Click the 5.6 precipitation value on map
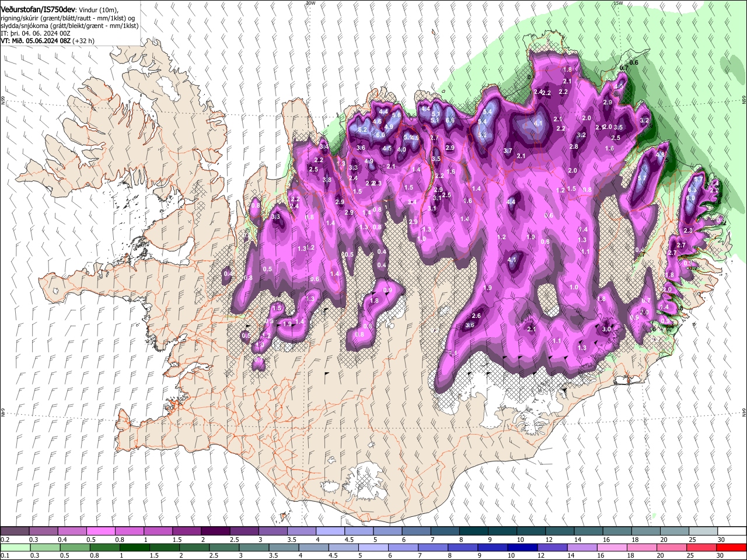The image size is (747, 560). pyautogui.click(x=396, y=116)
